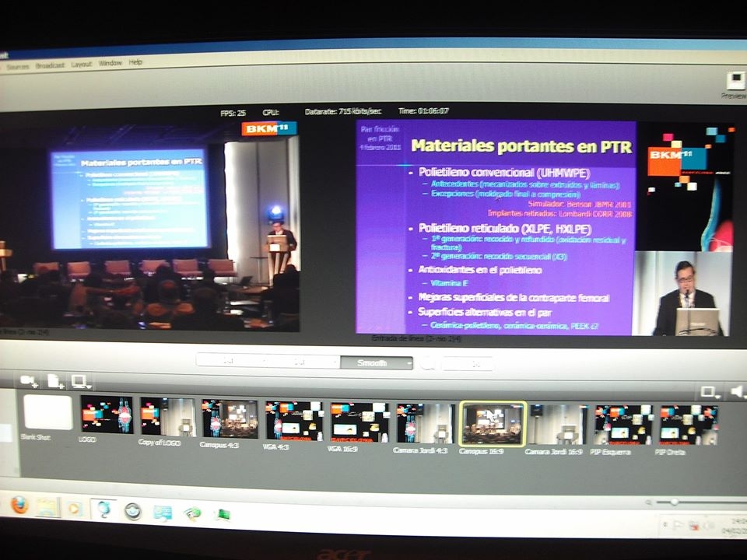
Task: Click the left preview video pane
Action: [x=149, y=226]
